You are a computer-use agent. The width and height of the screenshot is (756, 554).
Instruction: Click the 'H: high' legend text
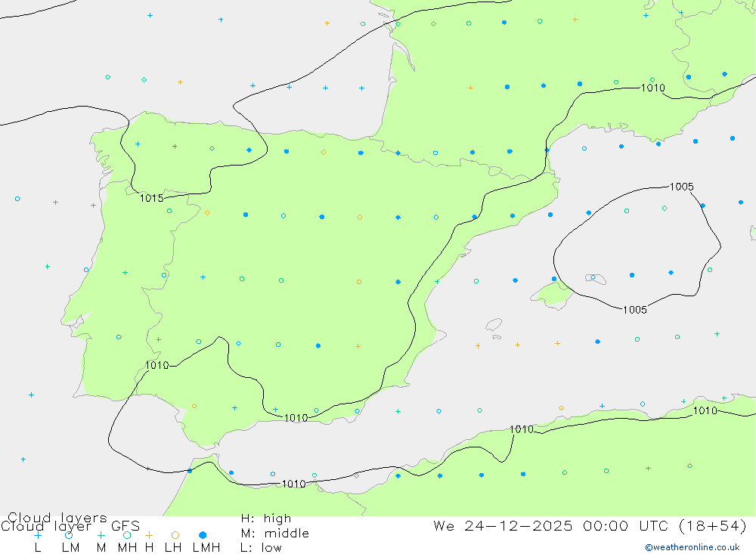pos(266,518)
